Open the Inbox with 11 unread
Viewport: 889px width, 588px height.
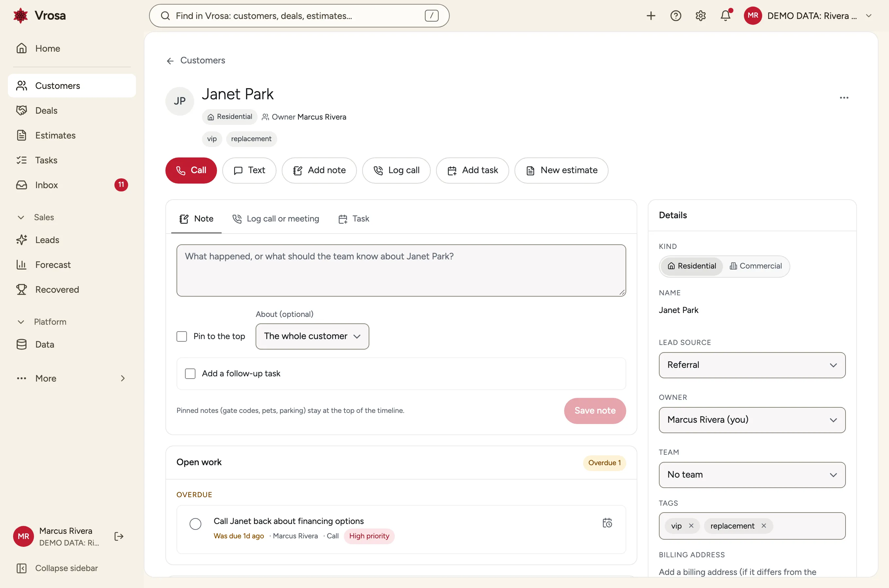click(x=72, y=185)
